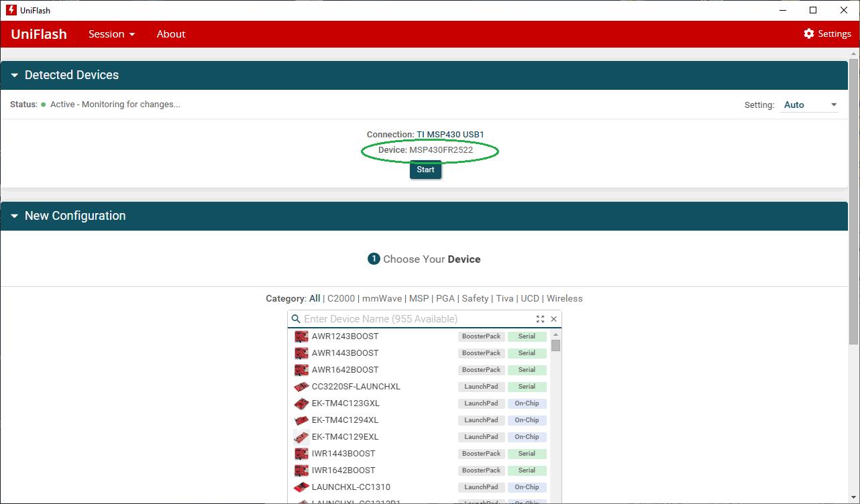The height and width of the screenshot is (504, 860).
Task: Click the EK-TM4C1294XL board thumbnail
Action: (x=301, y=420)
